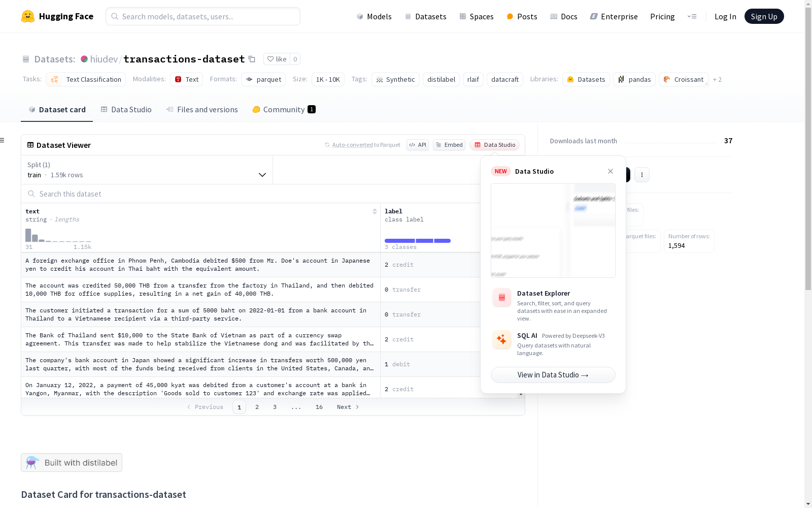Open the Files and versions tab
The image size is (812, 508).
(x=202, y=110)
